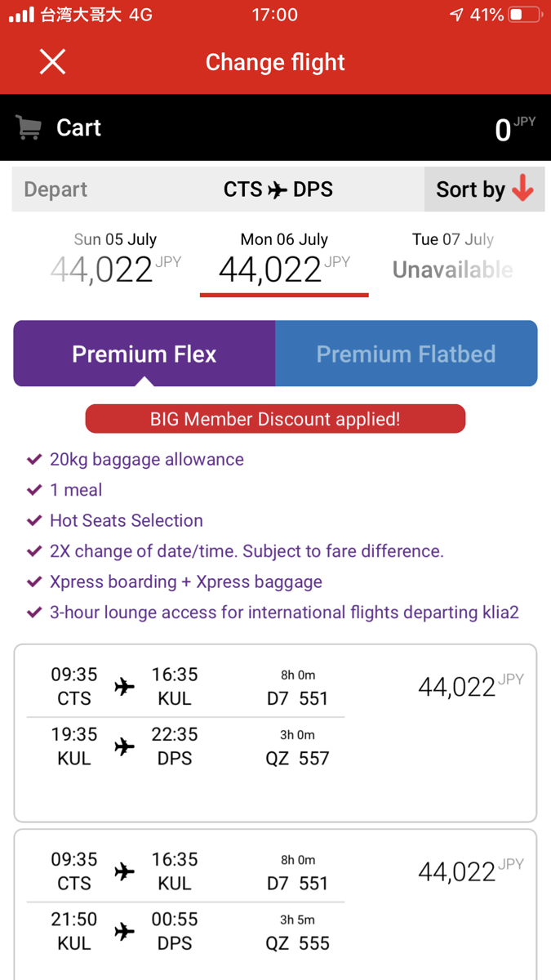Tap the checkmark beside Hot Seats Selection
This screenshot has width=551, height=980.
[34, 520]
